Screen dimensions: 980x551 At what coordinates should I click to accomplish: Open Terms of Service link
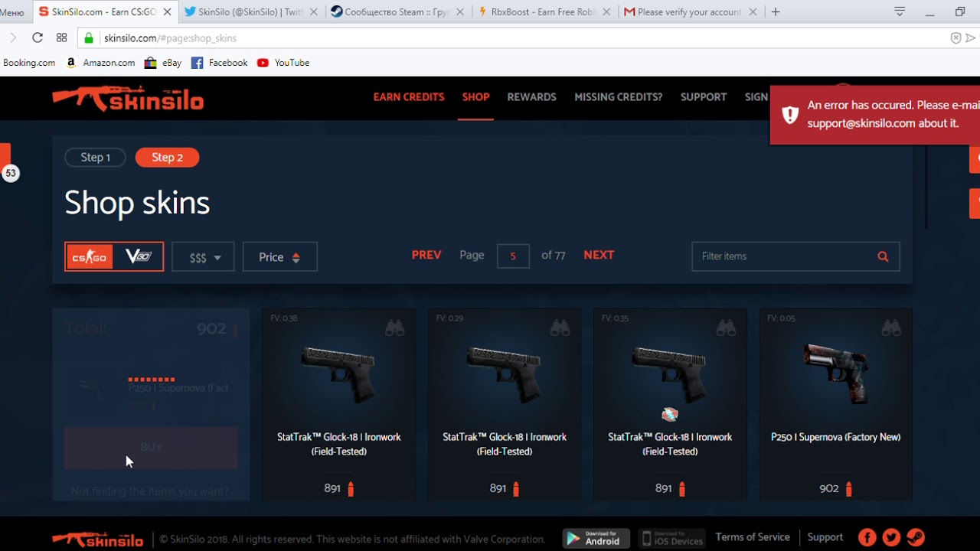[753, 537]
